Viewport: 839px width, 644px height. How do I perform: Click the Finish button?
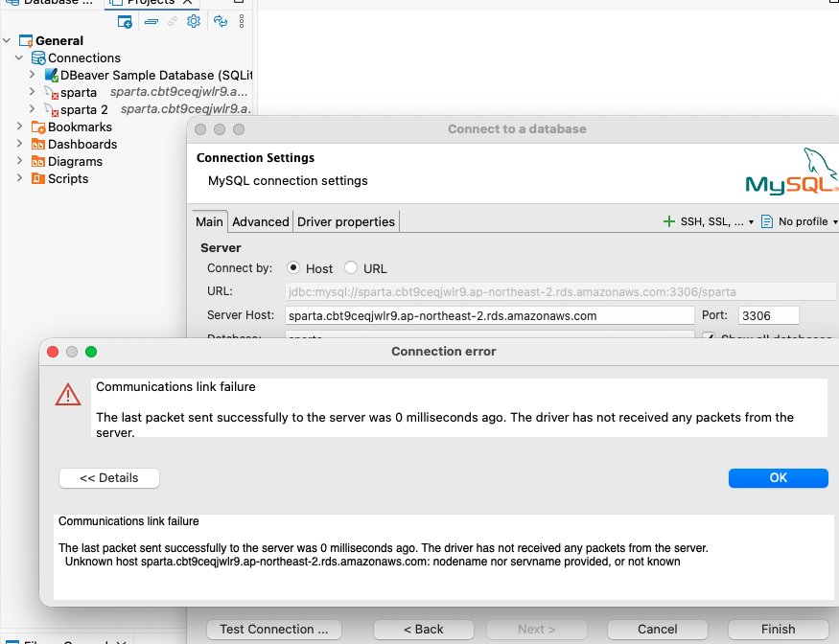tap(778, 629)
